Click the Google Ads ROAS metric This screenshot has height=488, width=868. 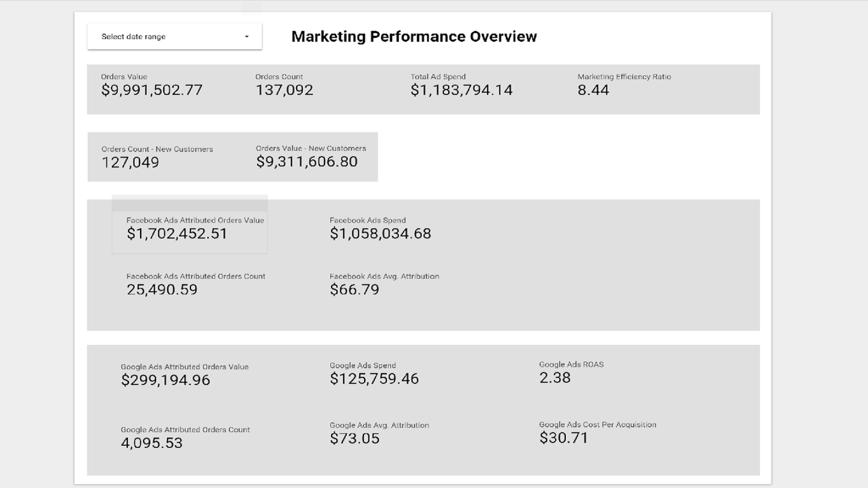click(571, 373)
